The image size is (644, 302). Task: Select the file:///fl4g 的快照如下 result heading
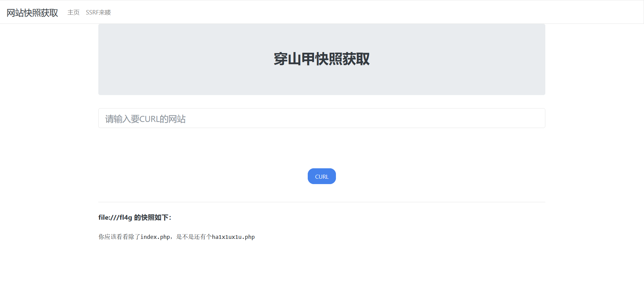(135, 218)
